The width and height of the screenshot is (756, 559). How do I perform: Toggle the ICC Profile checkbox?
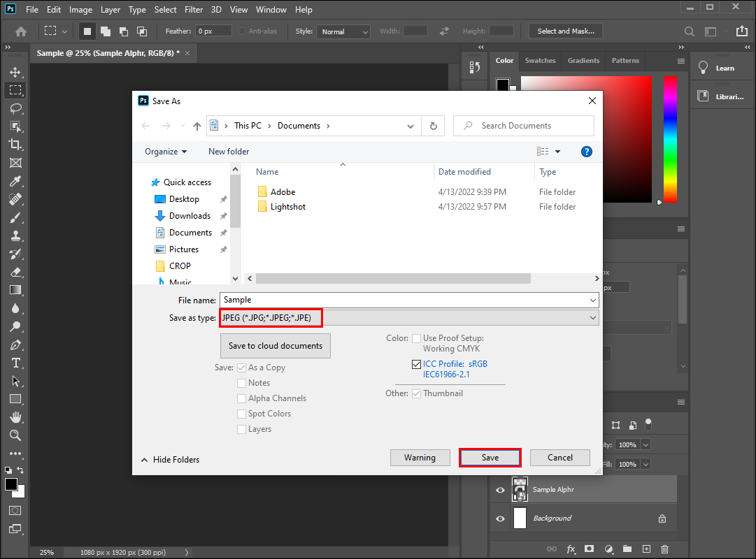[417, 364]
